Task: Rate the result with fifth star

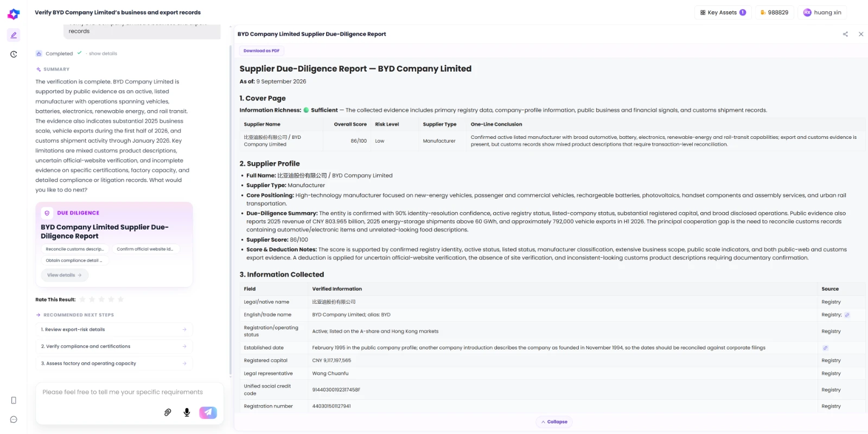Action: click(x=120, y=299)
